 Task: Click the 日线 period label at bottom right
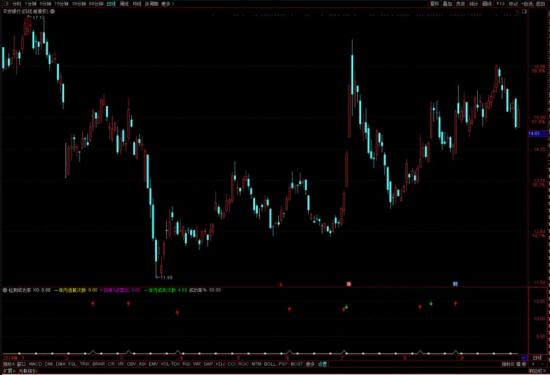tap(537, 358)
